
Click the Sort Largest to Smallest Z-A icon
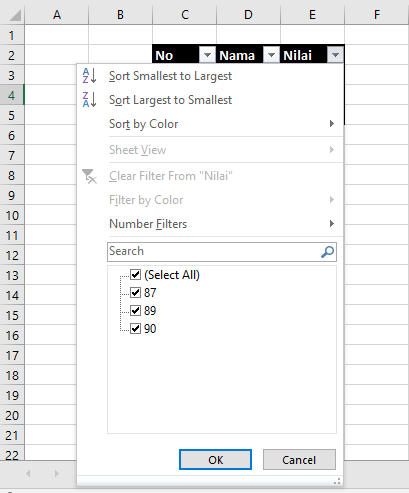pos(89,100)
